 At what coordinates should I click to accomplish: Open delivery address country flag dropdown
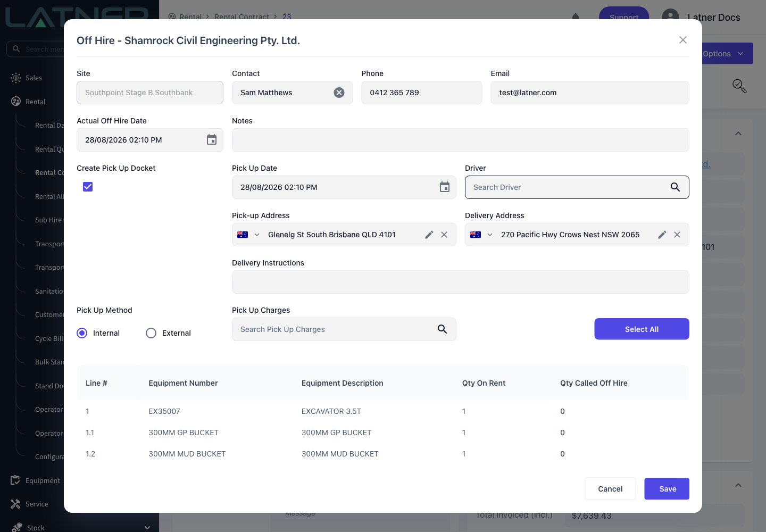[481, 235]
